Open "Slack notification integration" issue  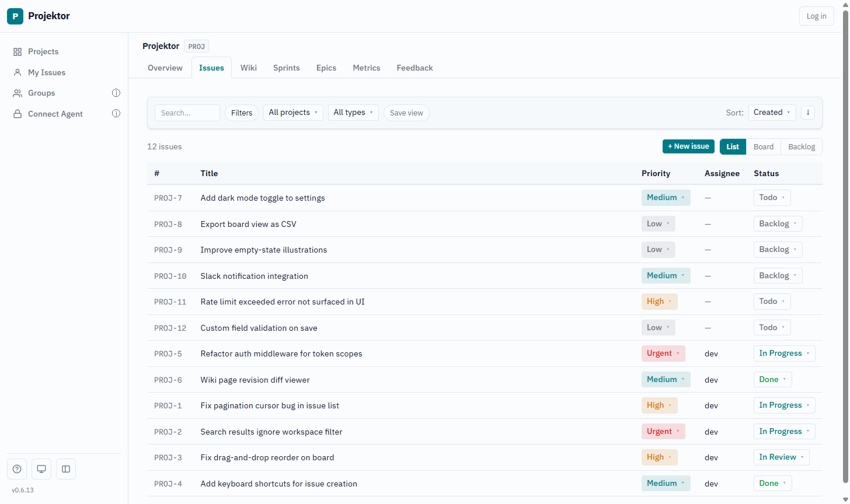click(255, 276)
